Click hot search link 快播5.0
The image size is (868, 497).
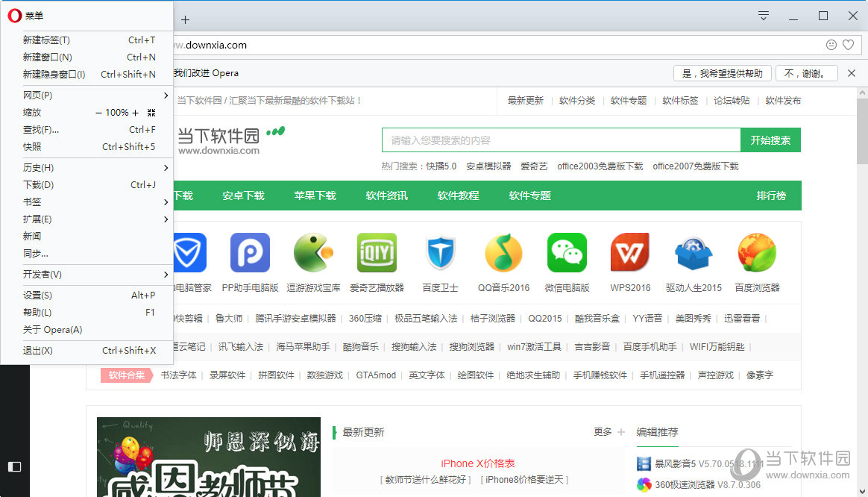(x=441, y=166)
